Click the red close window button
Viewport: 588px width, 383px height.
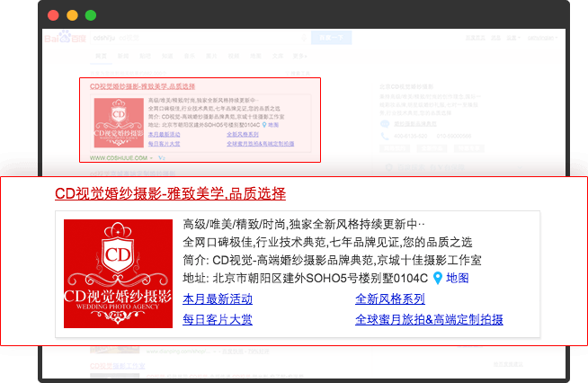(x=54, y=15)
